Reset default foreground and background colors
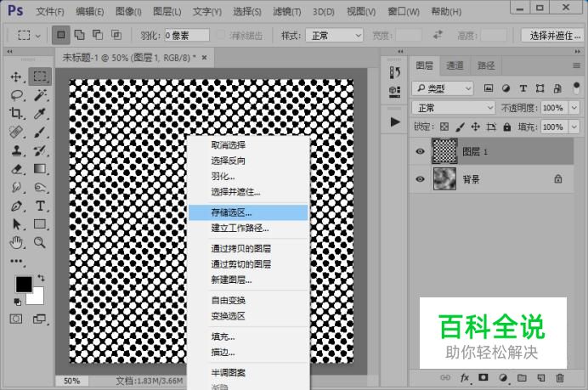Image resolution: width=588 pixels, height=390 pixels. pyautogui.click(x=17, y=301)
